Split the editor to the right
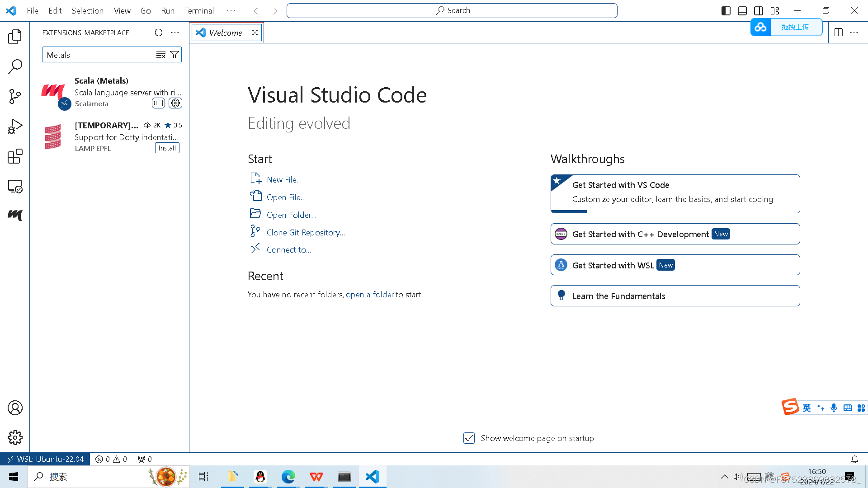 pyautogui.click(x=839, y=33)
